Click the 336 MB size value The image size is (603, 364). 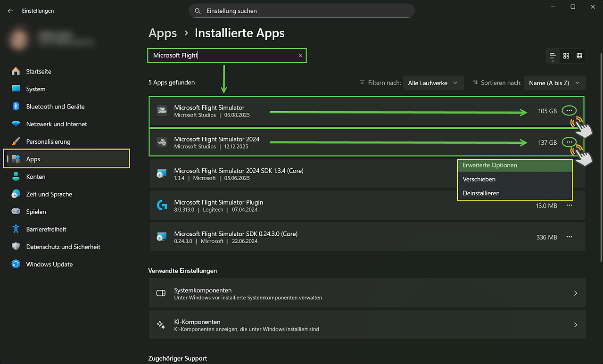(546, 237)
